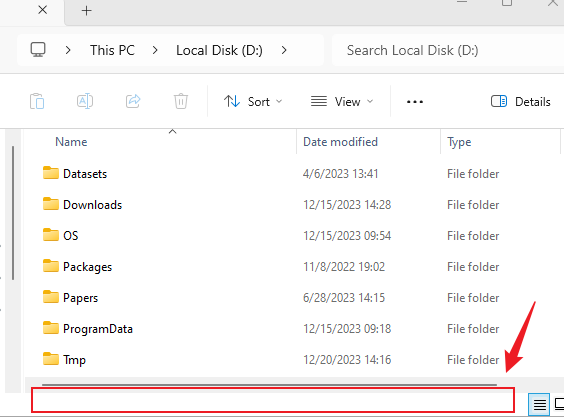Click the Search Local Disk (D:) field
The width and height of the screenshot is (564, 417).
pyautogui.click(x=448, y=50)
